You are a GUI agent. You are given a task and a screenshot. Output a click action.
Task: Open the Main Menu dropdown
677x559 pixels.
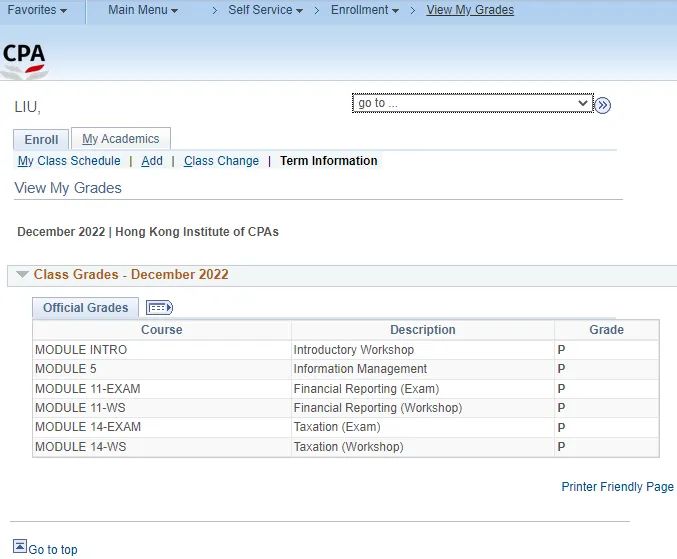pos(143,10)
